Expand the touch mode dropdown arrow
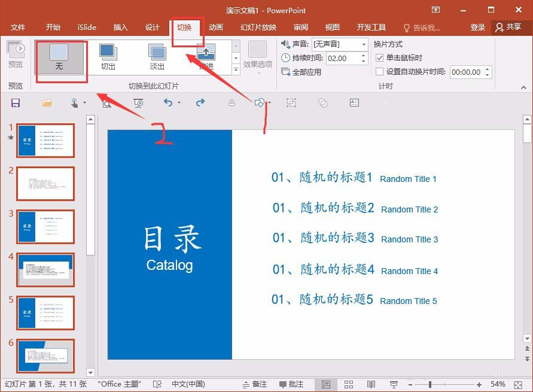This screenshot has height=392, width=533. (84, 103)
